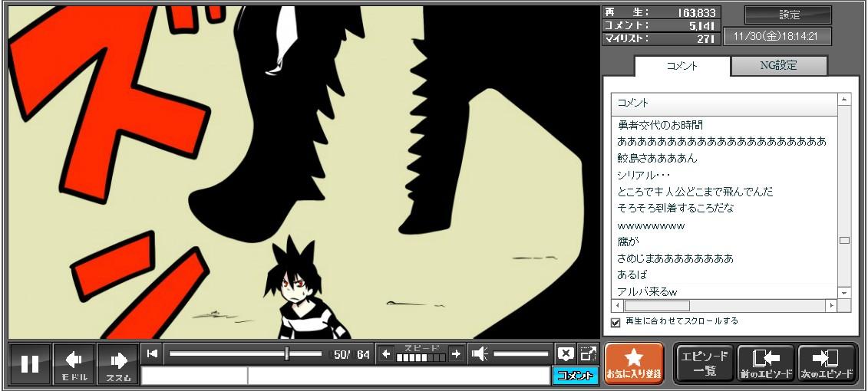
Task: Switch to the NG設定 tab
Action: pyautogui.click(x=778, y=66)
